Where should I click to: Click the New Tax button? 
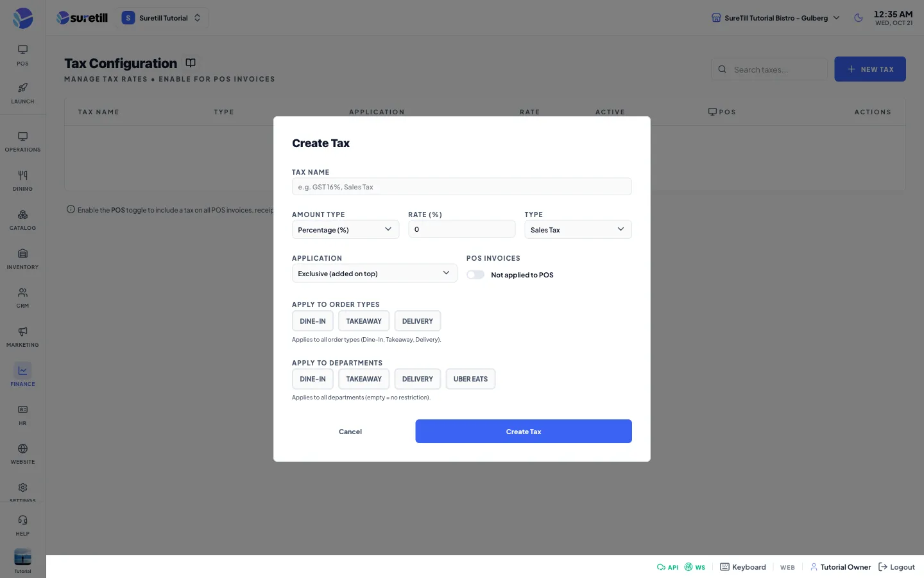coord(870,69)
